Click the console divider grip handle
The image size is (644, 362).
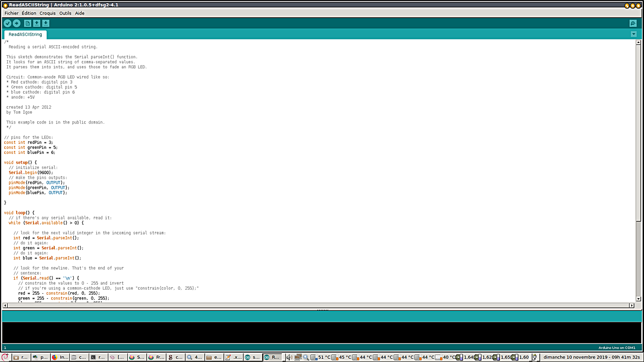point(322,310)
